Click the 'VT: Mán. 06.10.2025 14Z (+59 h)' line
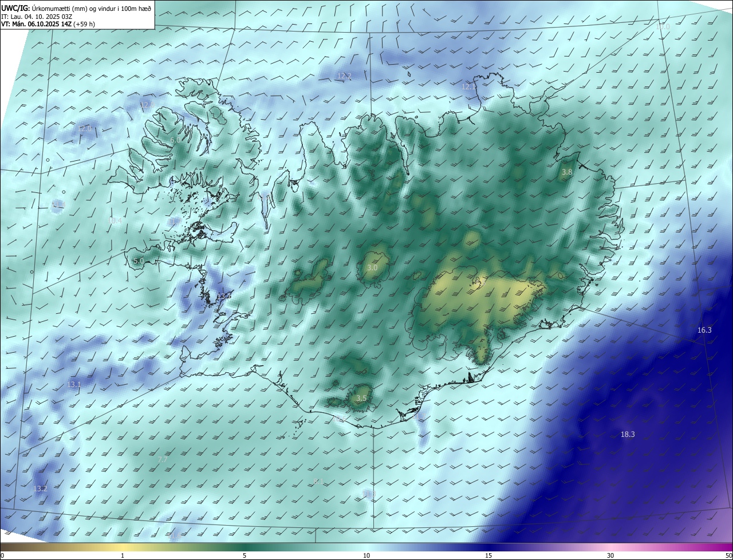The height and width of the screenshot is (560, 733). pos(48,24)
